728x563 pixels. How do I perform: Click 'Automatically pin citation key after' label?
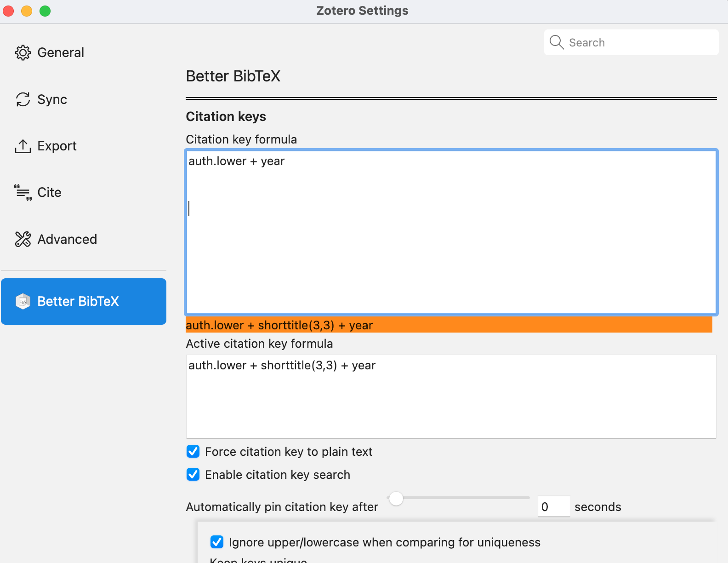point(282,507)
